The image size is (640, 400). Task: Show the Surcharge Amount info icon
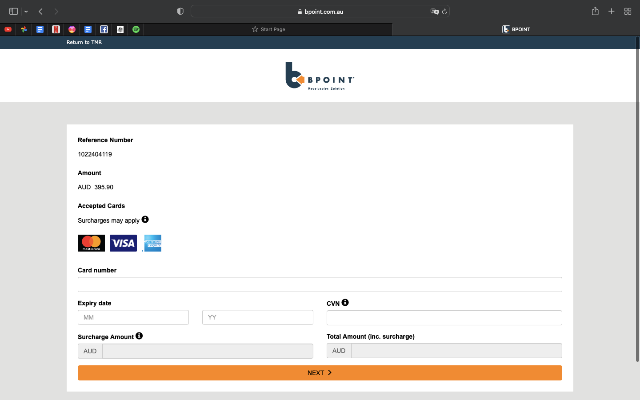139,336
